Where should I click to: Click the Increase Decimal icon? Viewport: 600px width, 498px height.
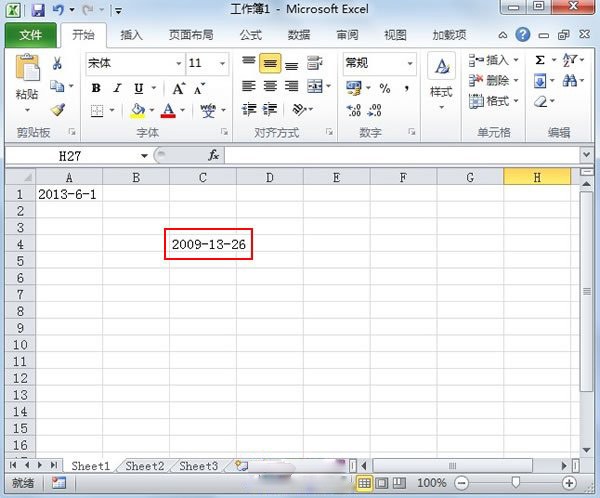354,110
